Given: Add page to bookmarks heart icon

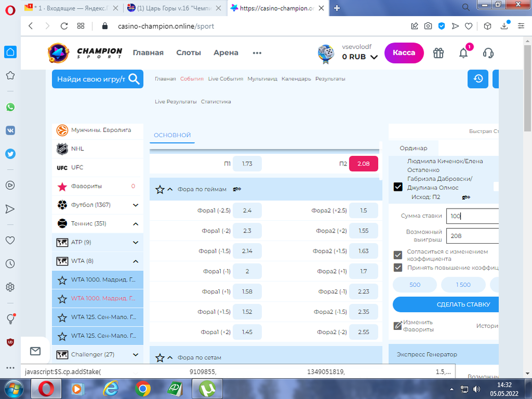Looking at the screenshot, I should [469, 26].
